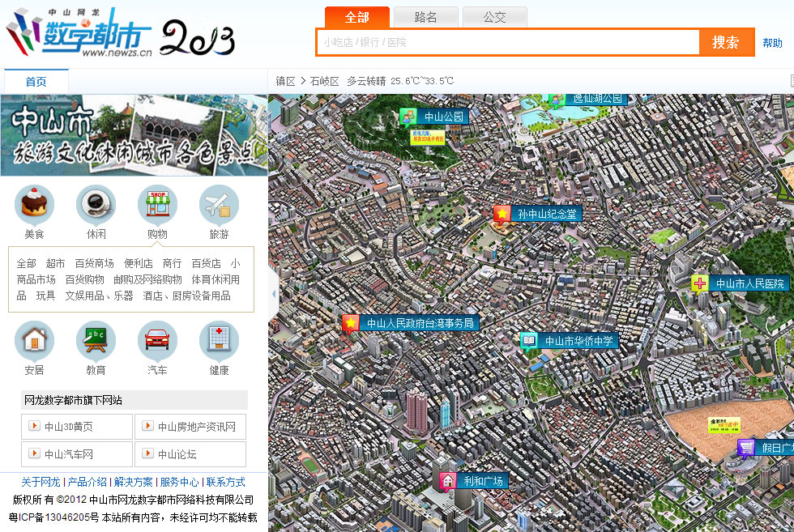
Task: Select the 购物 shopping store icon
Action: pyautogui.click(x=157, y=205)
